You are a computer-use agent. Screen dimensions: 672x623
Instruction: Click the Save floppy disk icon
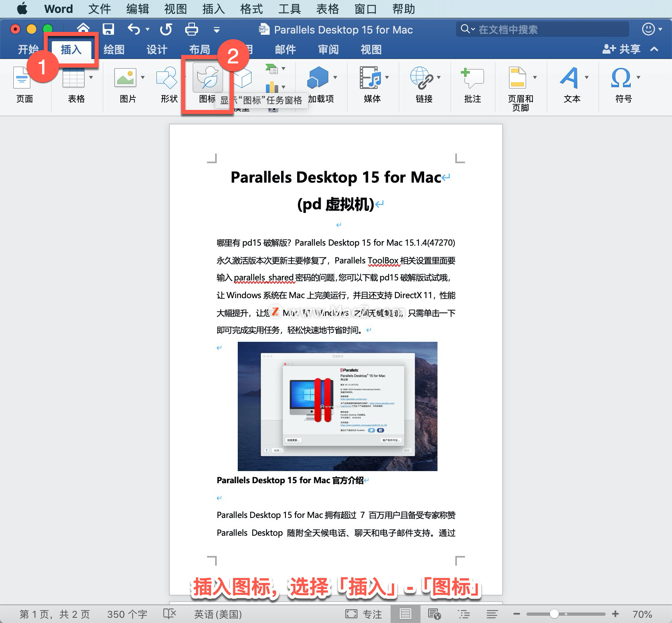click(x=108, y=29)
